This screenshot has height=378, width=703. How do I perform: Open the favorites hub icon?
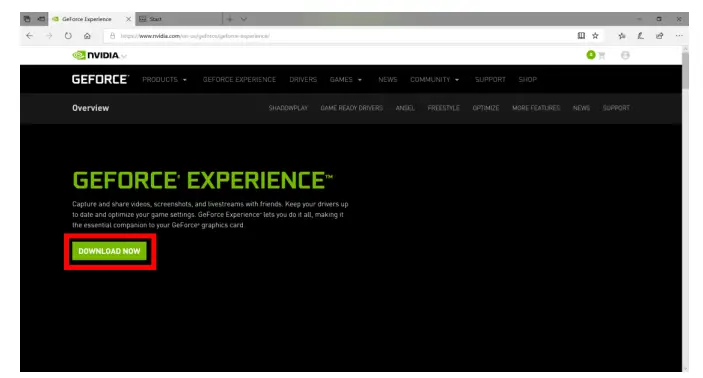621,35
